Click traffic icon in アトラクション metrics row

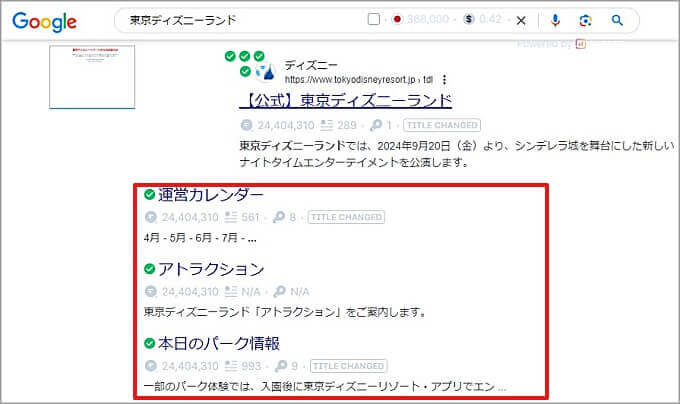(151, 291)
